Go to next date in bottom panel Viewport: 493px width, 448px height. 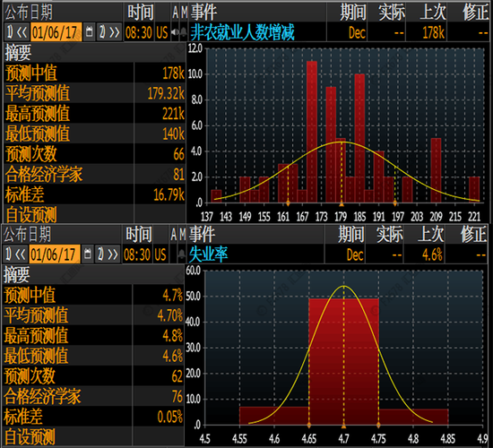108,254
